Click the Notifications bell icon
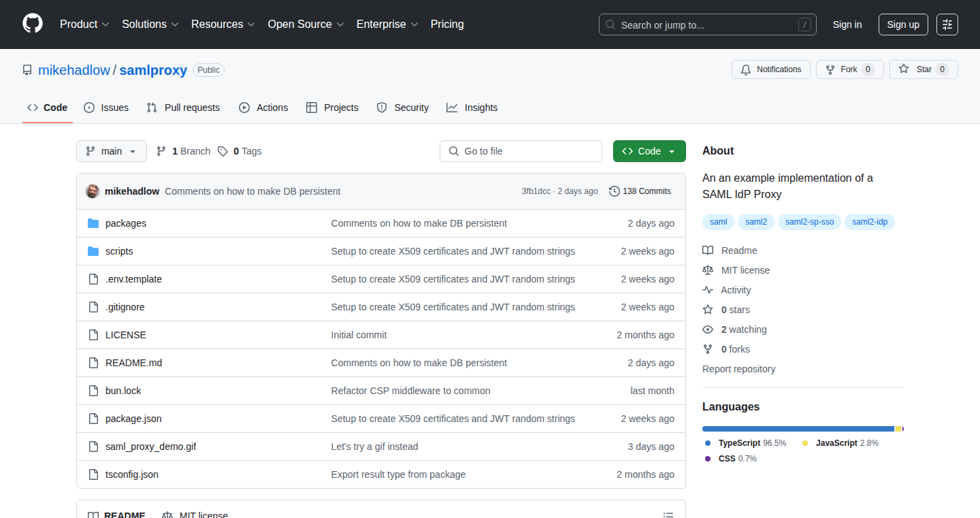This screenshot has height=518, width=980. [x=746, y=69]
